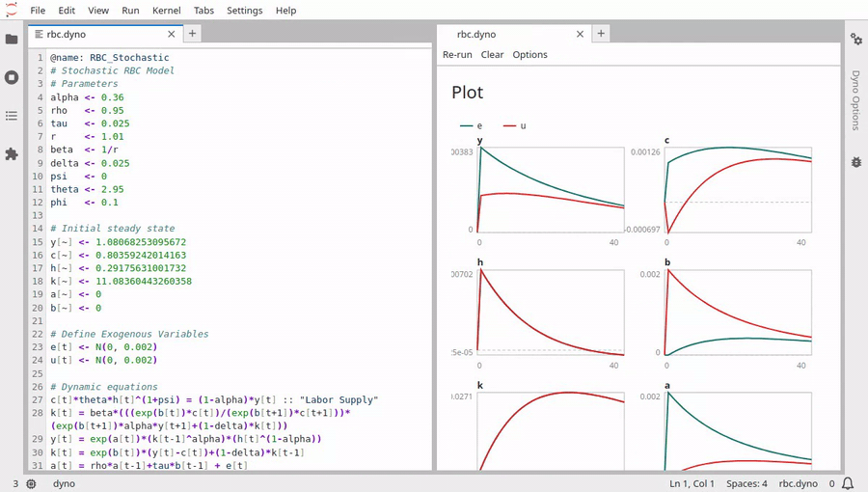The height and width of the screenshot is (492, 868).
Task: Click the y subplot chart
Action: [x=551, y=190]
